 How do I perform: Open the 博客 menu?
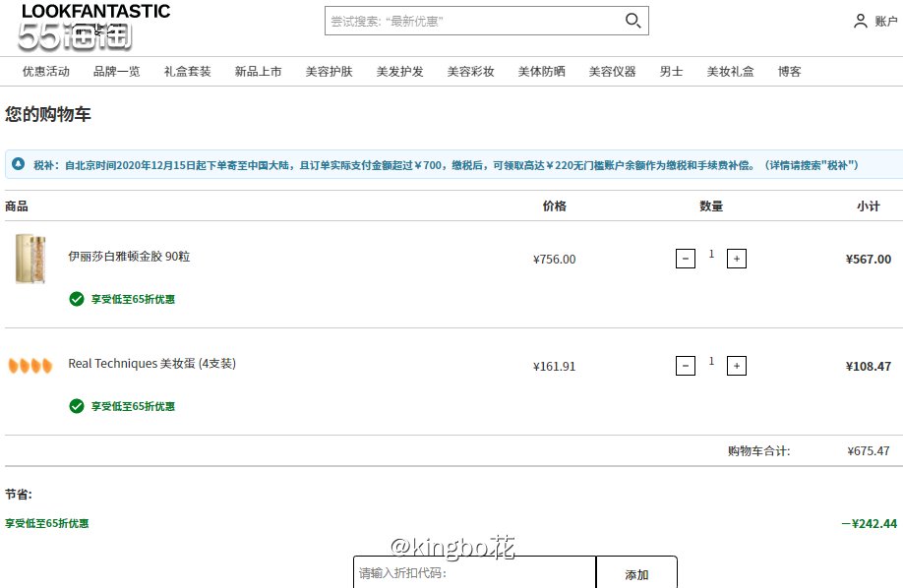point(788,71)
